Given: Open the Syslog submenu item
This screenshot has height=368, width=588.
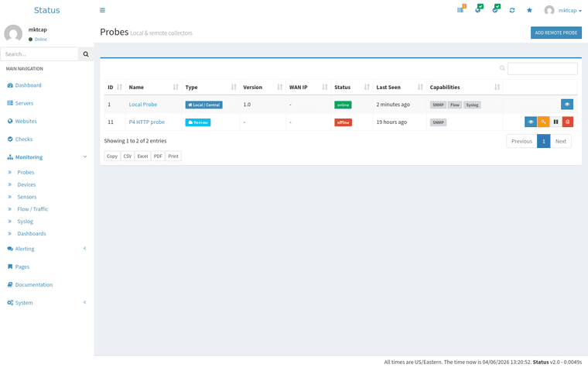Looking at the screenshot, I should coord(25,222).
